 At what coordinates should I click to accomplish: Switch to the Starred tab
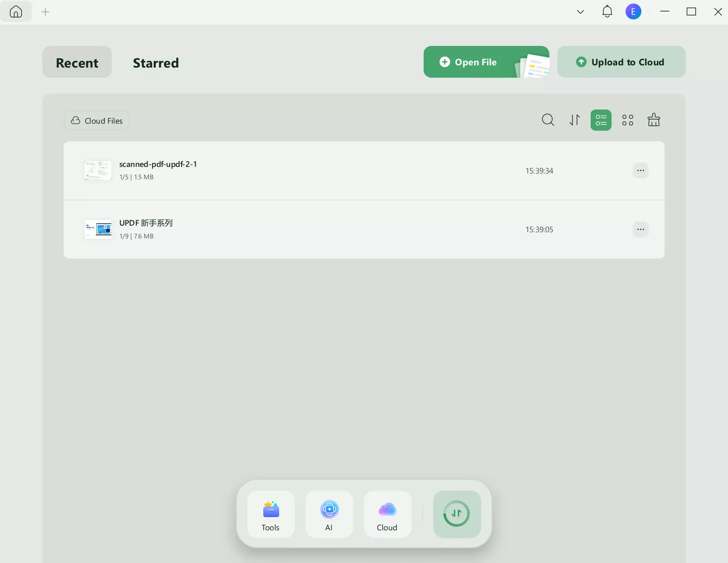(x=155, y=63)
